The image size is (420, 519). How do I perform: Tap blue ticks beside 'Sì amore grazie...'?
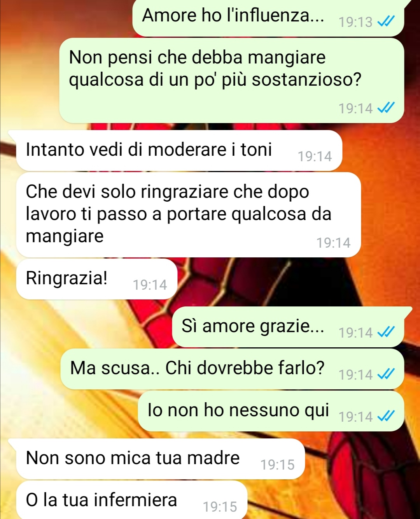point(386,332)
